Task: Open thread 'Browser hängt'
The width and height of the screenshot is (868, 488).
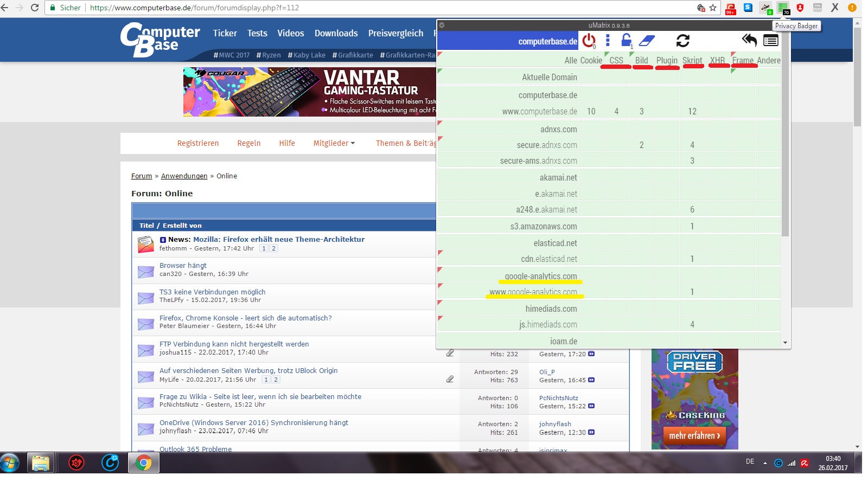Action: pyautogui.click(x=183, y=266)
